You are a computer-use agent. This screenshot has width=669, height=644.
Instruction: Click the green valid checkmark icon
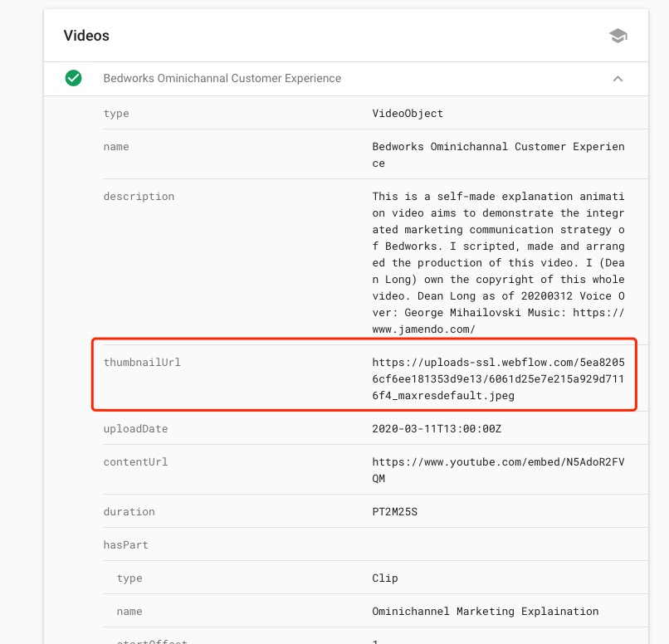[x=73, y=78]
